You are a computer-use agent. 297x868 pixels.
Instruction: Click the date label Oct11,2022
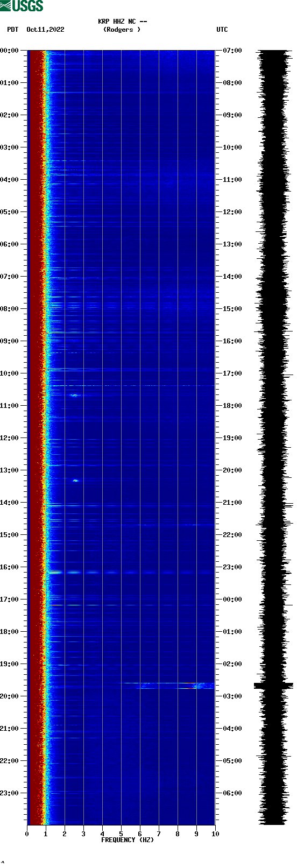click(45, 30)
